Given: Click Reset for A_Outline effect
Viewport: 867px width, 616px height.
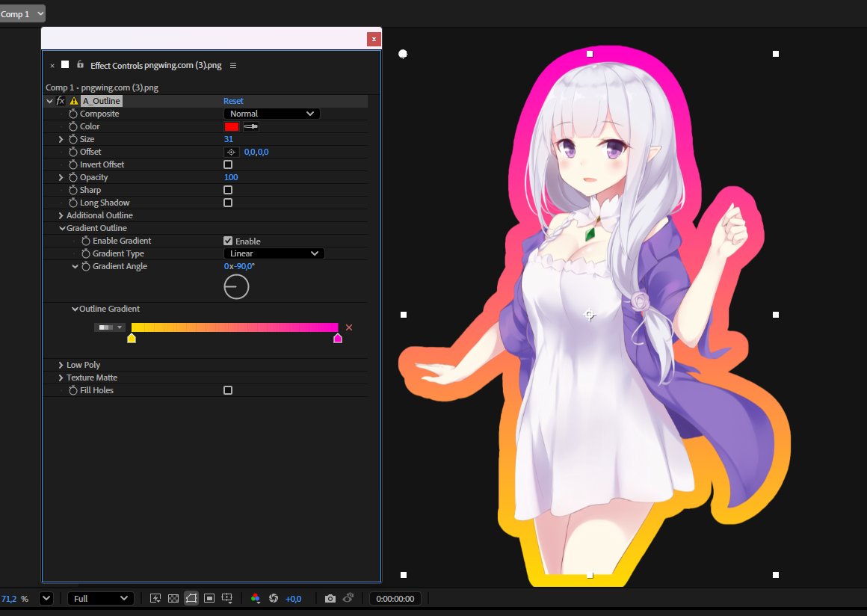Looking at the screenshot, I should (x=233, y=101).
